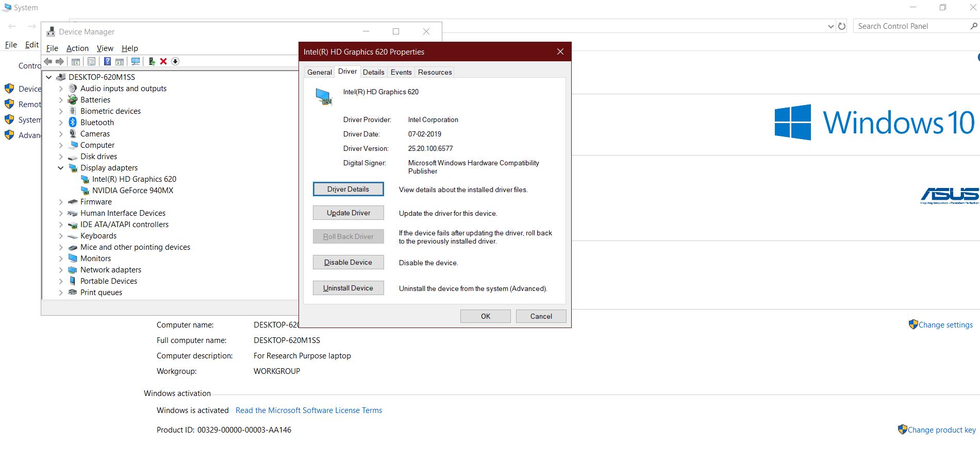Switch to the Events tab

(401, 72)
